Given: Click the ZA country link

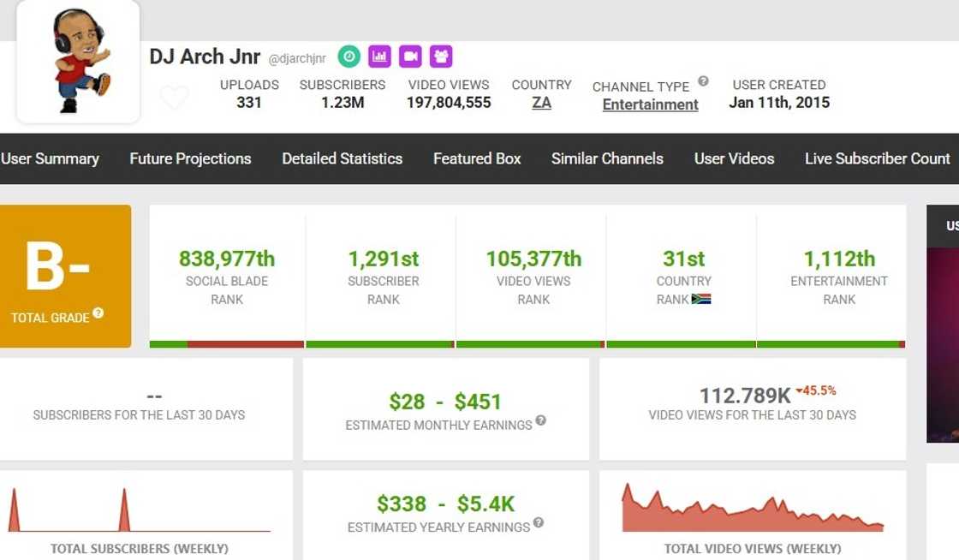Looking at the screenshot, I should (x=541, y=103).
